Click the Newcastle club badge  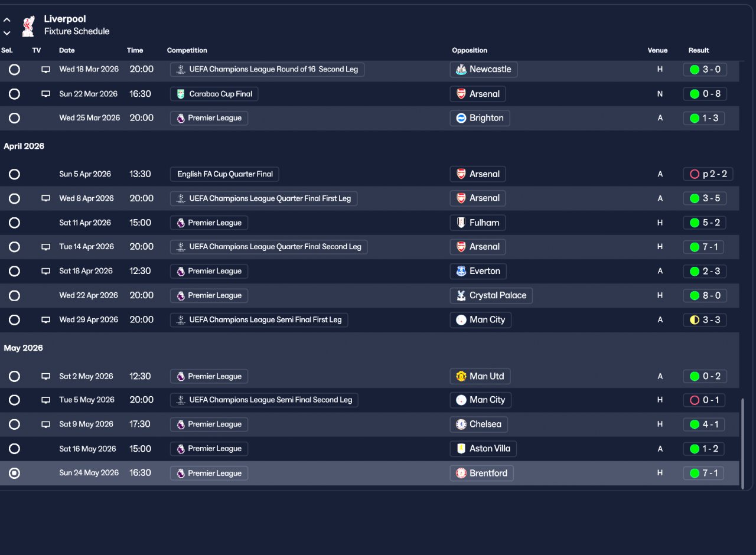pos(461,70)
